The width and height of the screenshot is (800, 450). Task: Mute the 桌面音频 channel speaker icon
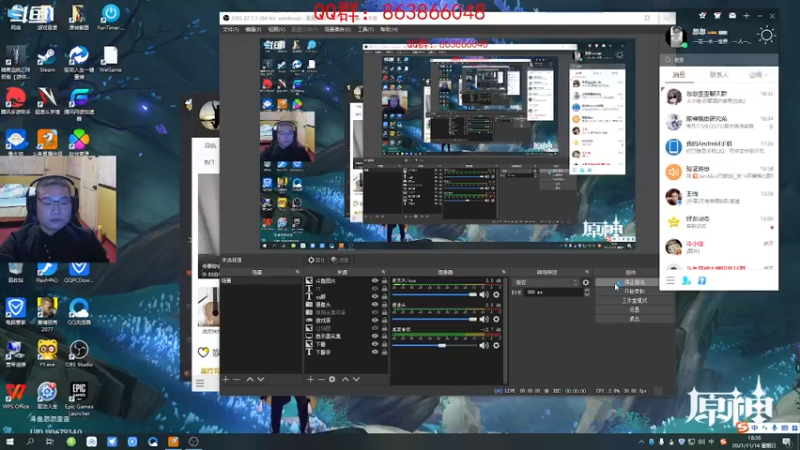[484, 345]
